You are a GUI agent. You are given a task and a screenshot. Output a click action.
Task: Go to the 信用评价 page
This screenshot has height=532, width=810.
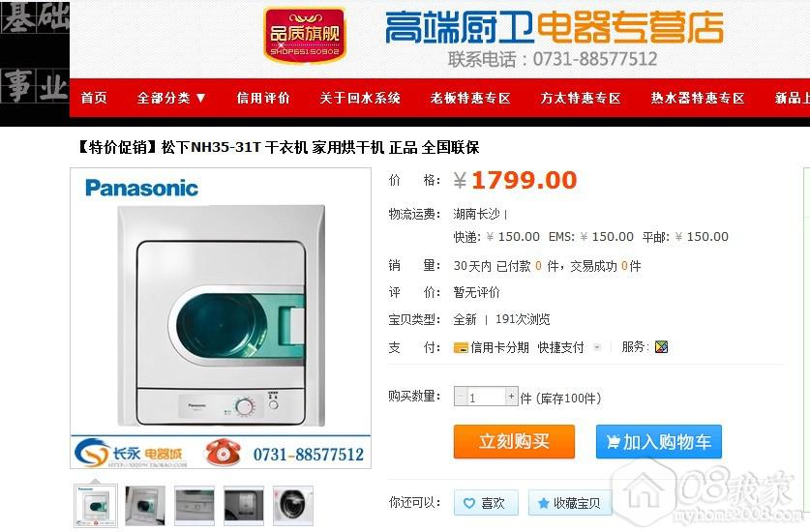(x=263, y=98)
